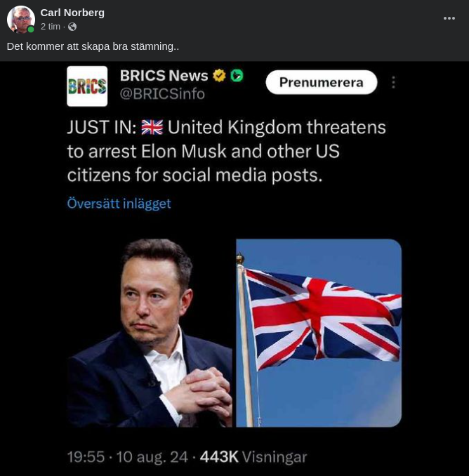The image size is (469, 476).
Task: Click the tweet date 19:55 · 10 aug. 24
Action: [x=128, y=457]
